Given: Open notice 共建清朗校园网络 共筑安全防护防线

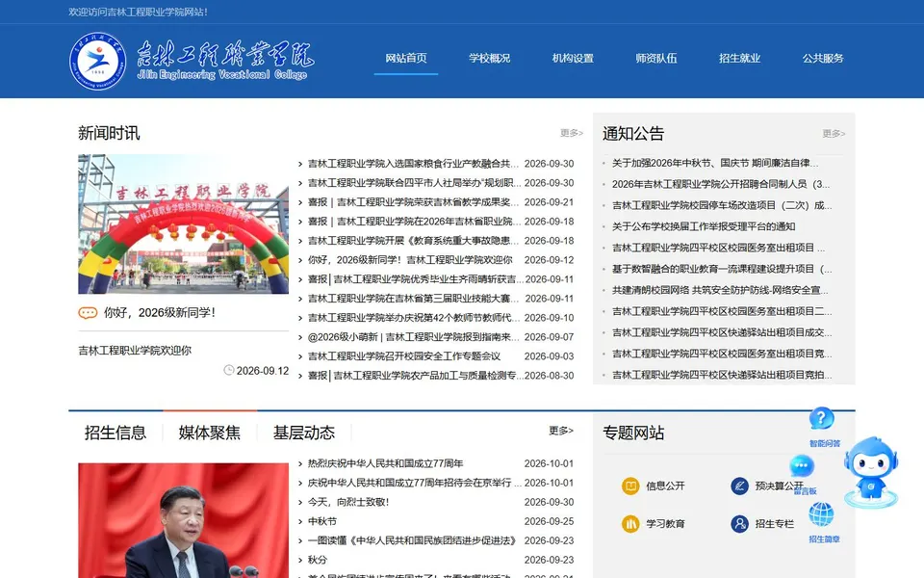Looking at the screenshot, I should tap(720, 290).
